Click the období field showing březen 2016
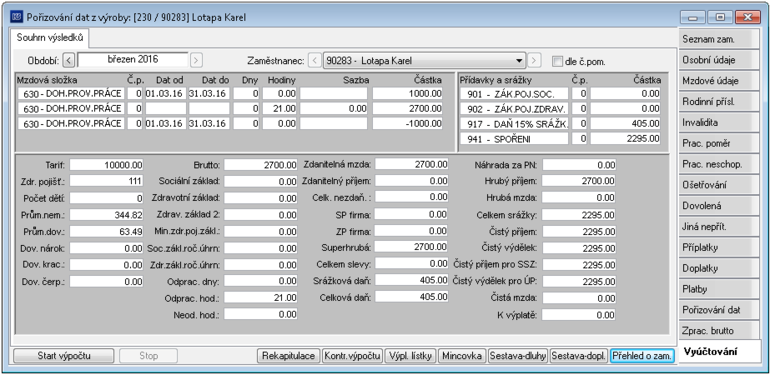 pos(133,60)
